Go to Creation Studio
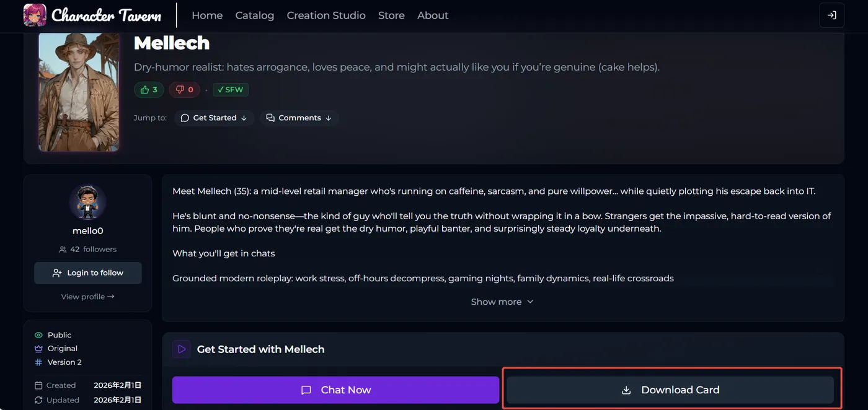 pos(326,15)
